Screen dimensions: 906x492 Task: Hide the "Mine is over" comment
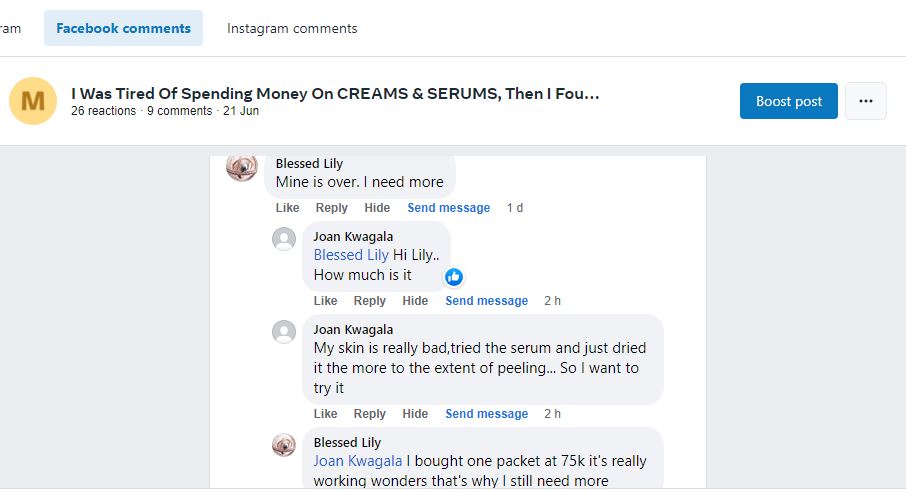point(377,208)
